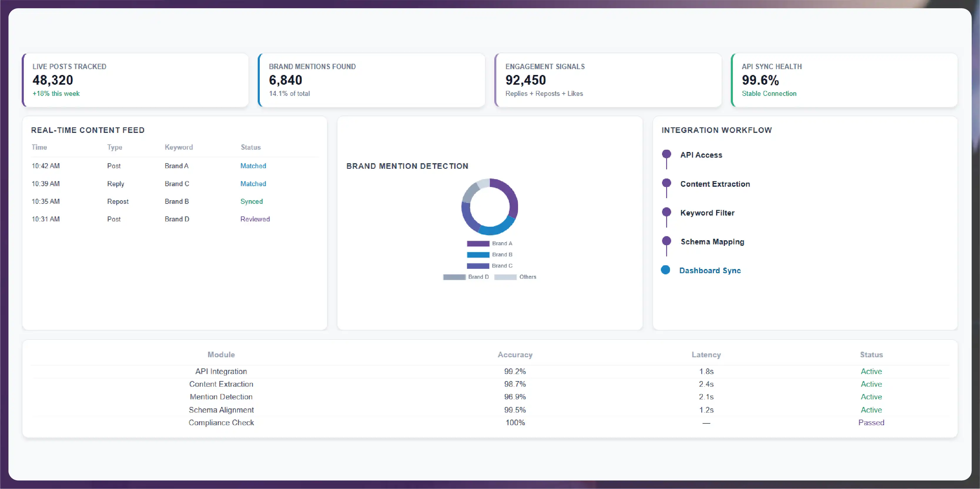Image resolution: width=980 pixels, height=489 pixels.
Task: Click the Passed compliance status
Action: pyautogui.click(x=871, y=423)
